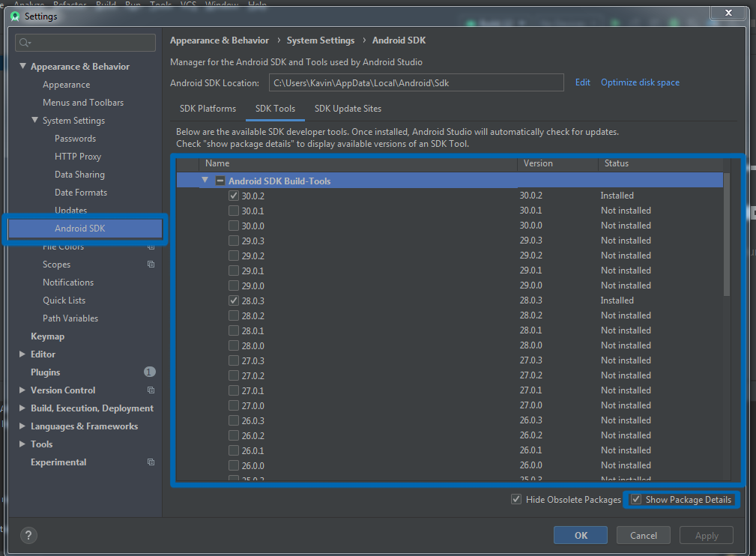The image size is (756, 556).
Task: Click the version cell '27.0.0'
Action: click(530, 405)
